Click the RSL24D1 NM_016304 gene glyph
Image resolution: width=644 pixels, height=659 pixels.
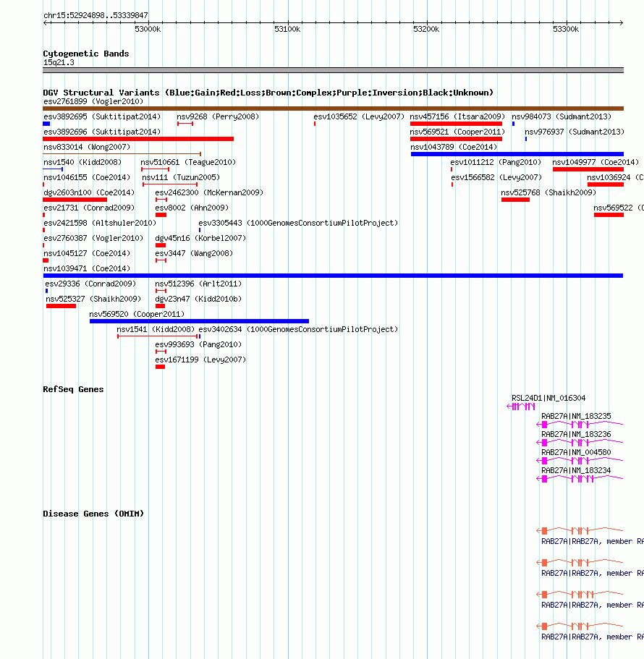(521, 407)
